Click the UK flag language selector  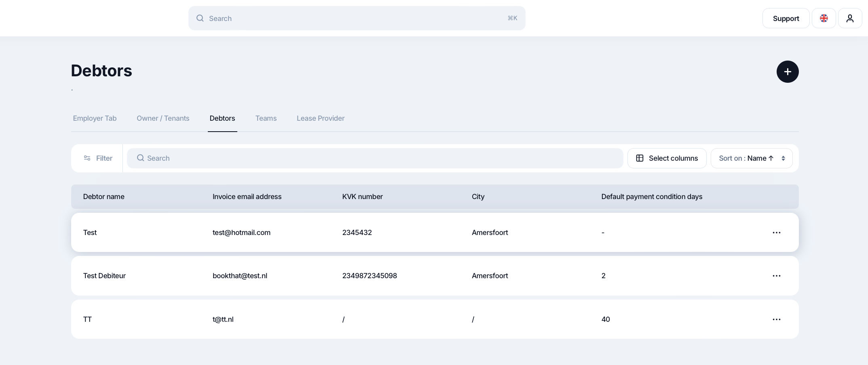click(824, 19)
